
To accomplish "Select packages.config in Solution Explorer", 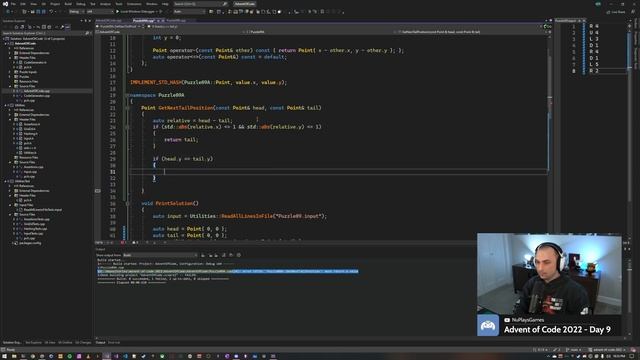I will [30, 243].
